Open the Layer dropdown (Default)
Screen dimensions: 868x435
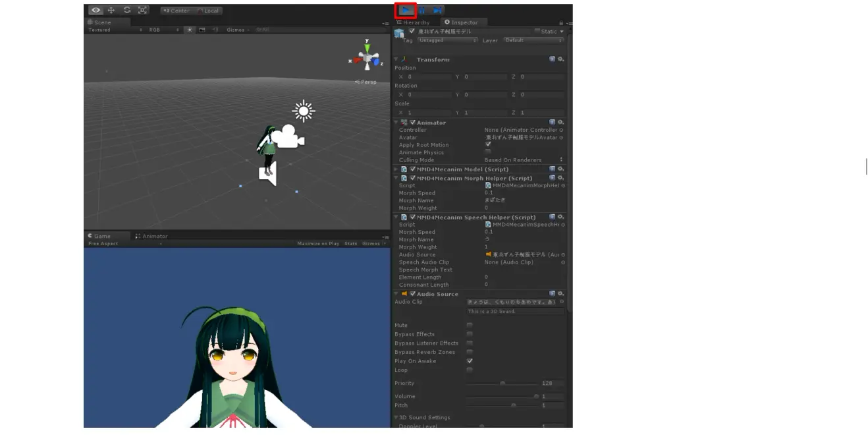click(x=533, y=40)
